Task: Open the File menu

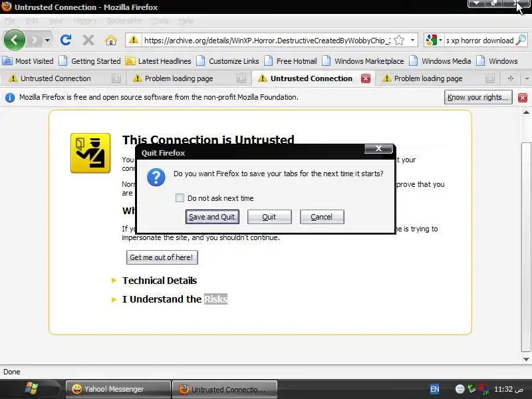Action: point(10,21)
